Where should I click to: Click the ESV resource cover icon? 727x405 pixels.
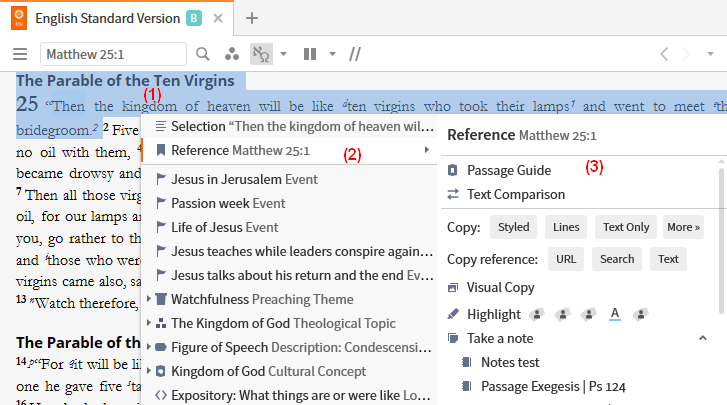[19, 19]
